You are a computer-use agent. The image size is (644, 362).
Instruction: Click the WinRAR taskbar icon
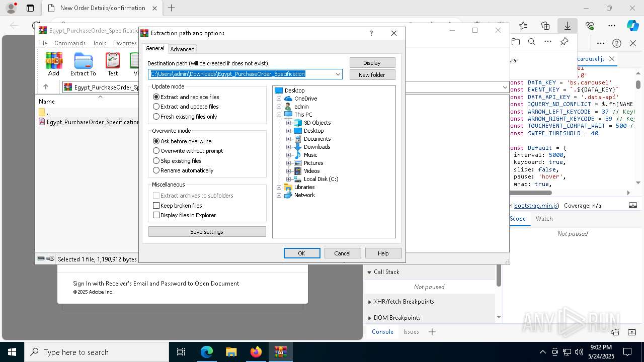point(280,352)
